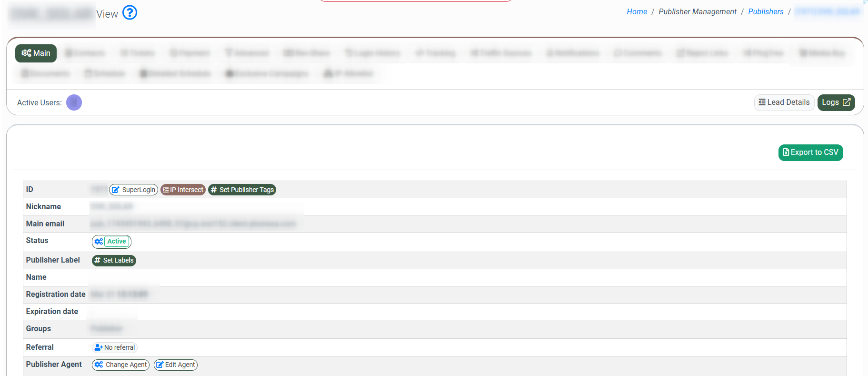This screenshot has height=376, width=868.
Task: Click the help question mark icon
Action: pyautogui.click(x=130, y=12)
